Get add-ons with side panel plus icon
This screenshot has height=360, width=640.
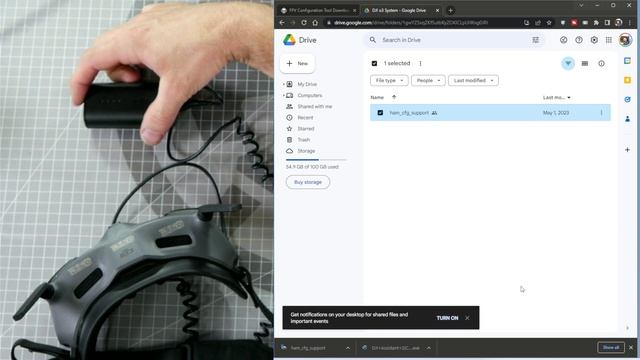tap(627, 150)
